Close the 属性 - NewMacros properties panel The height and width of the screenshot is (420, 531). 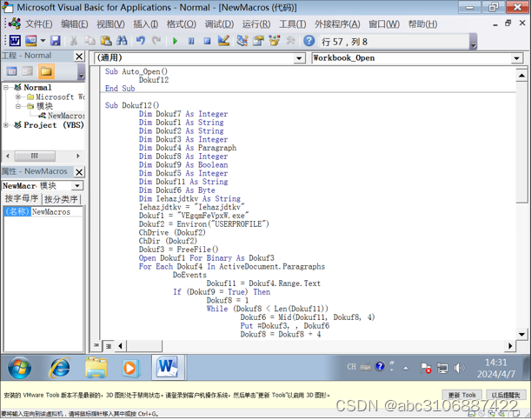point(79,171)
